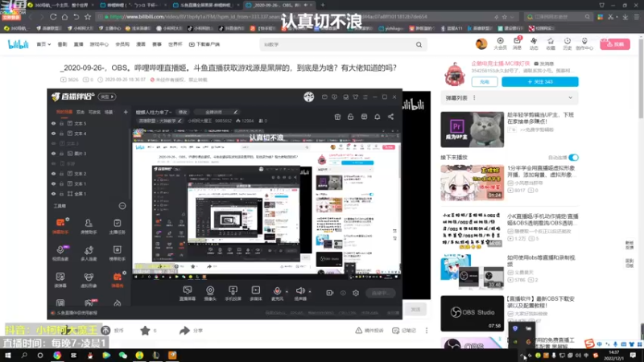Toggle visibility of 图片 3 layer
Viewport: 644px width, 362px height.
pos(53,154)
